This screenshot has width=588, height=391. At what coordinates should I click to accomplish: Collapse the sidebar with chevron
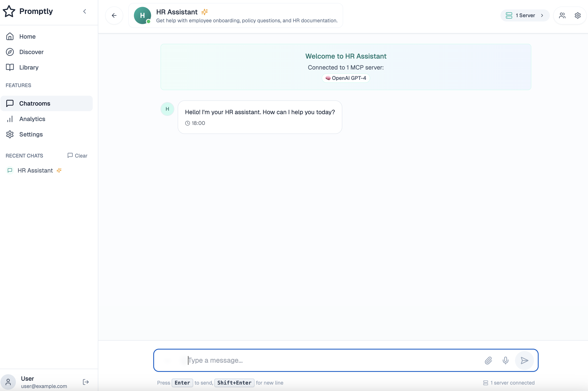pyautogui.click(x=85, y=11)
